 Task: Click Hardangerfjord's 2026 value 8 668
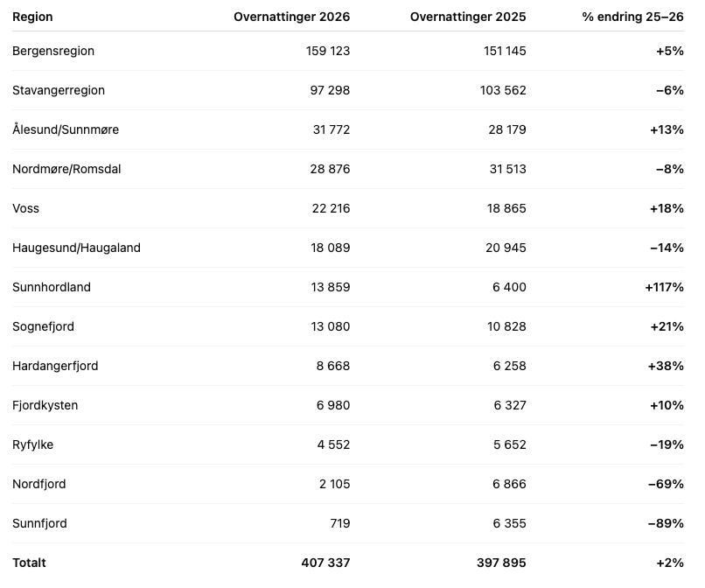[x=333, y=366]
